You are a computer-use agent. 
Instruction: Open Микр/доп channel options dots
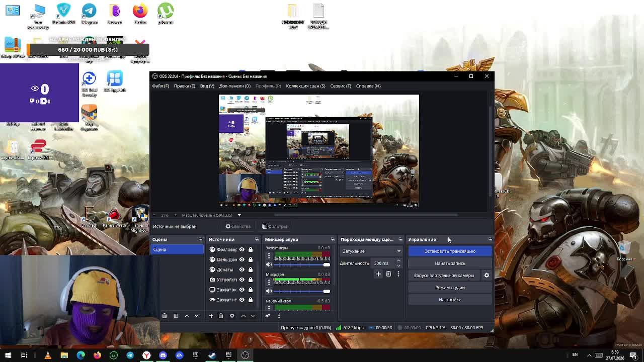click(269, 283)
